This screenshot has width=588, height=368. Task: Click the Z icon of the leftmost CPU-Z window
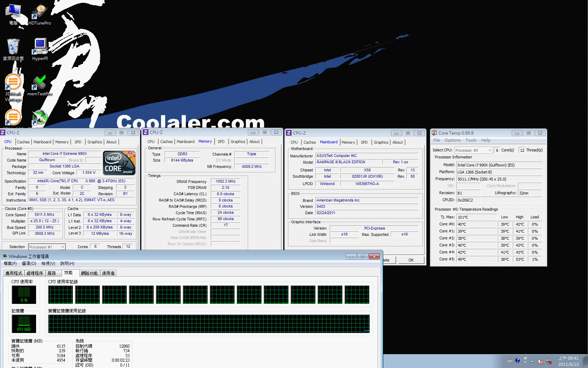click(x=3, y=132)
